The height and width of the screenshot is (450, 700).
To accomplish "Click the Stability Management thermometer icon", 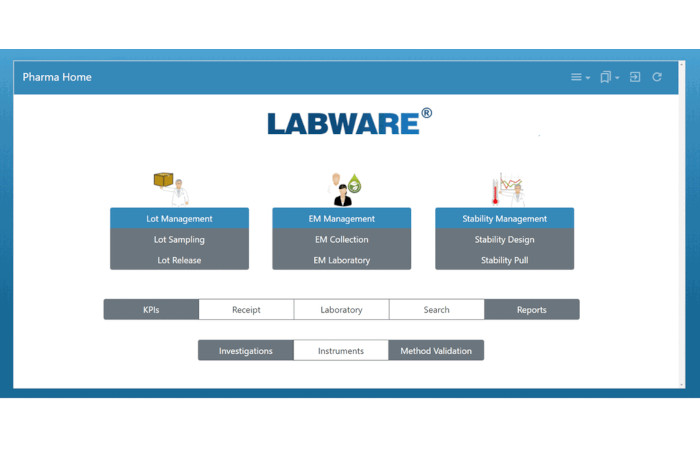I will [x=508, y=189].
